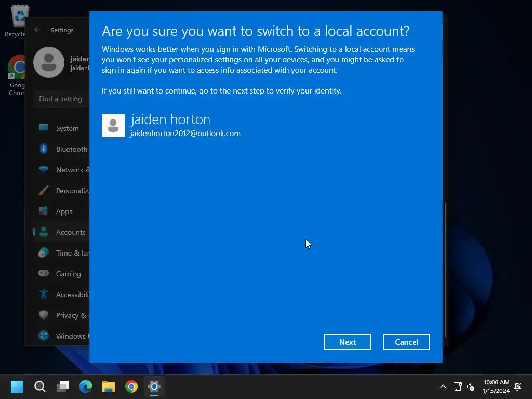Click the network status tray icon
The image size is (532, 399).
[457, 387]
